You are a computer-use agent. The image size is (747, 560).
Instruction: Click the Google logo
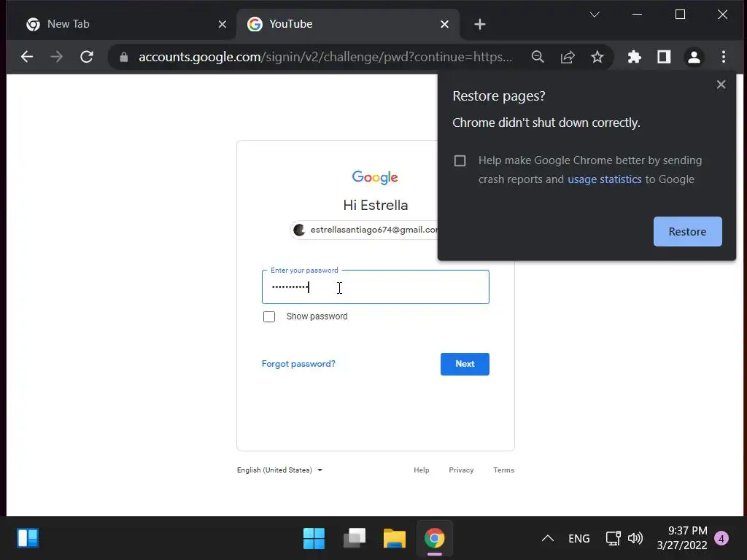pos(375,178)
